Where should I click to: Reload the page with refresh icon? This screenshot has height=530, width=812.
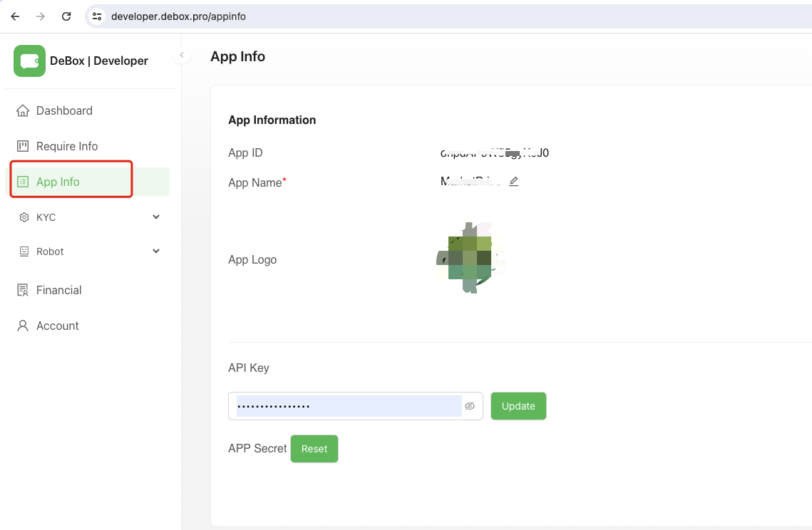(66, 16)
